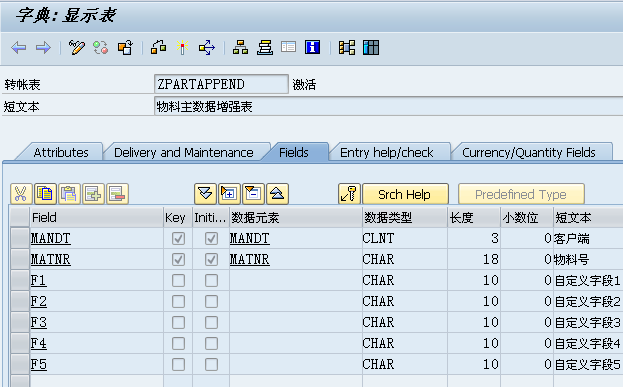Open the F1 field link
Image resolution: width=623 pixels, height=387 pixels.
pyautogui.click(x=39, y=281)
